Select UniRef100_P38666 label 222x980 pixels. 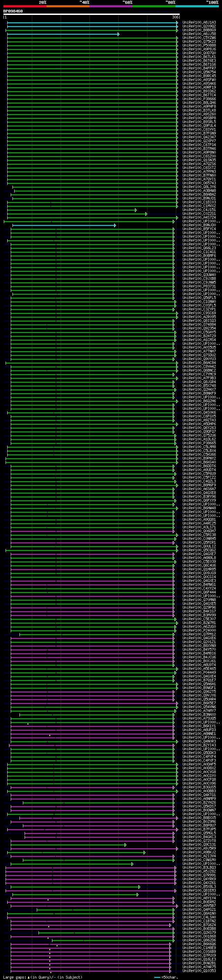[199, 99]
